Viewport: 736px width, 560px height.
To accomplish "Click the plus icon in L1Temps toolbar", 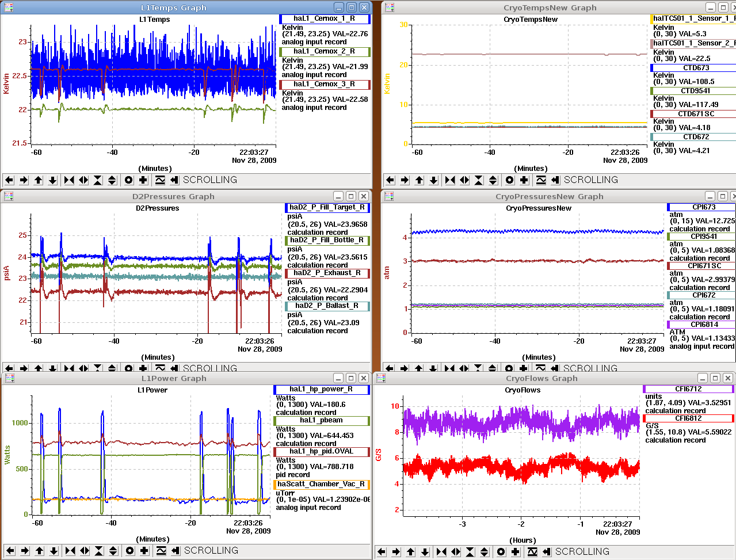I will [143, 180].
